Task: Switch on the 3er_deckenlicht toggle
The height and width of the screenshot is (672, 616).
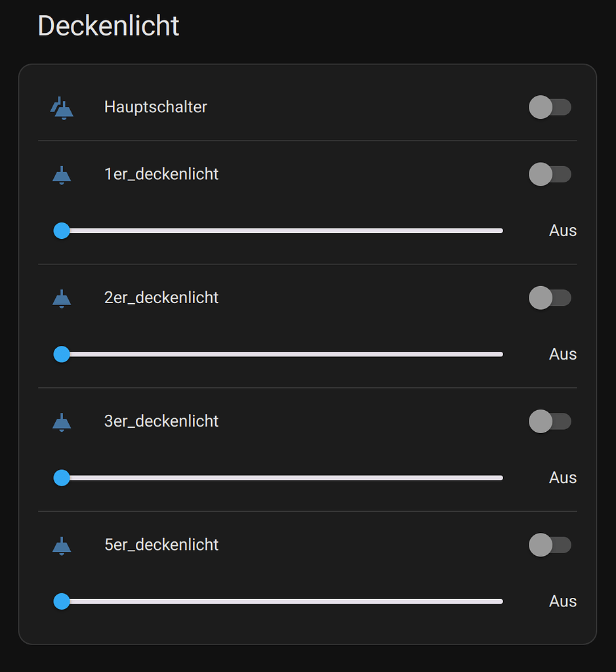Action: pyautogui.click(x=550, y=421)
